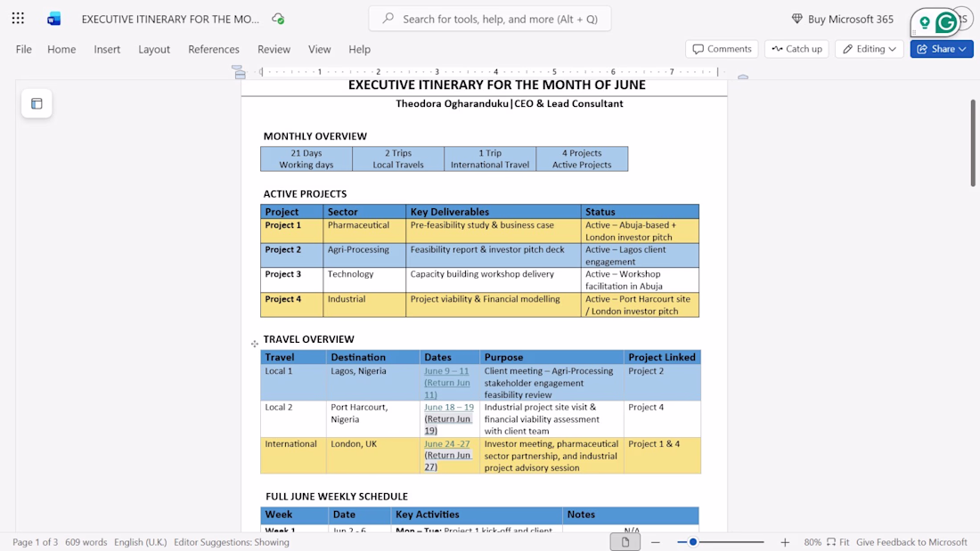Screen dimensions: 980x551
Task: Click the 609 words count
Action: point(86,542)
